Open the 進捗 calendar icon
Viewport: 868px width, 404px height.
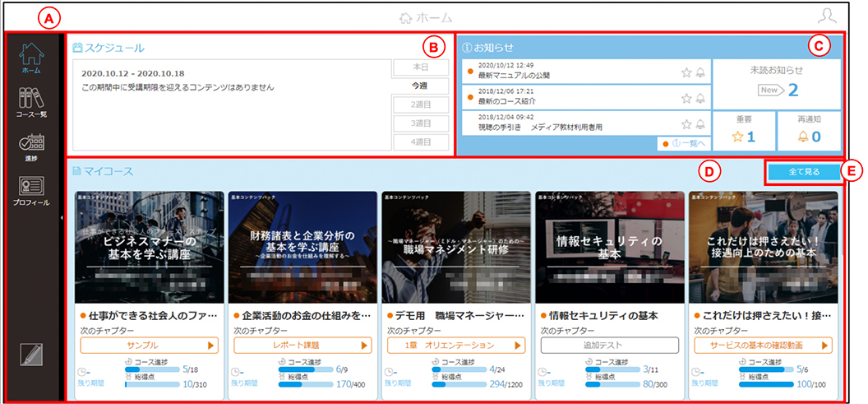(x=31, y=147)
